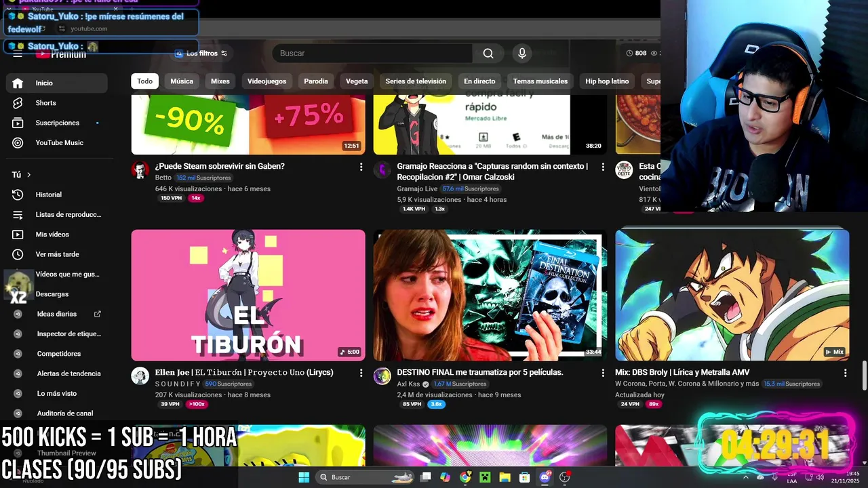Play the Broly Mix thumbnail
This screenshot has height=488, width=868.
(x=732, y=295)
